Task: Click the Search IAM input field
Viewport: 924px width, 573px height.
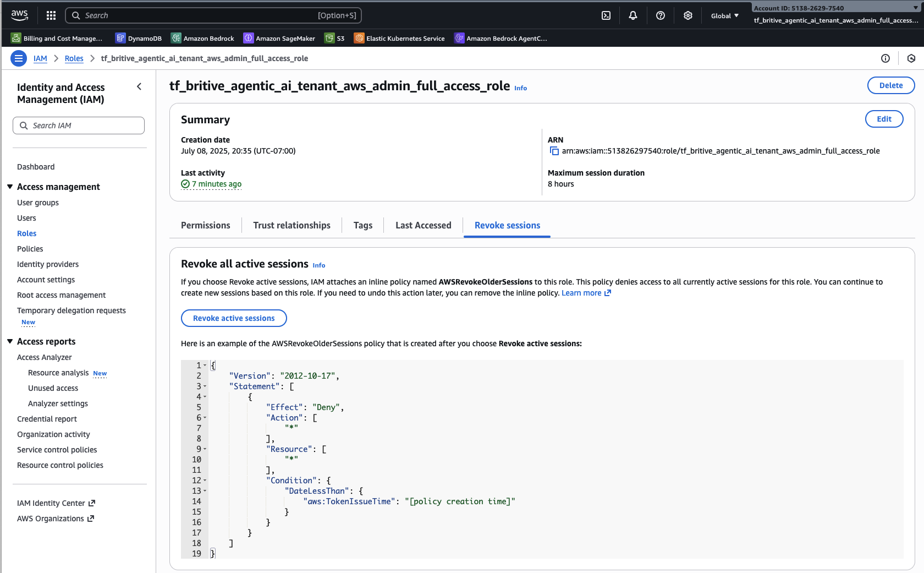Action: (79, 125)
